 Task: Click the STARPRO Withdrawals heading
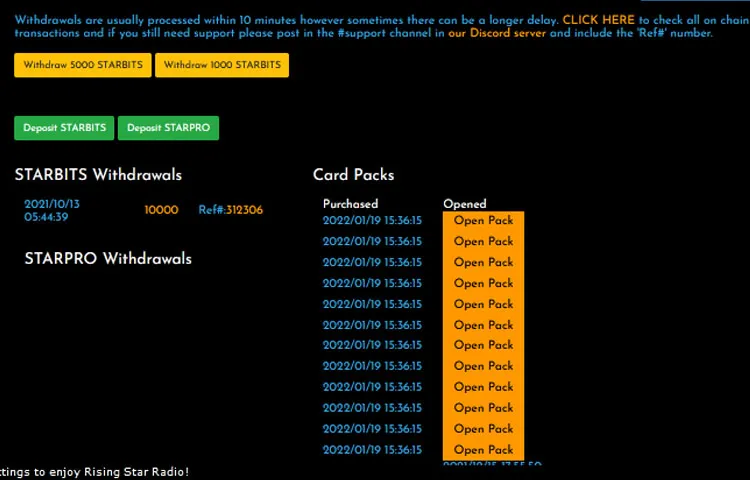coord(108,259)
